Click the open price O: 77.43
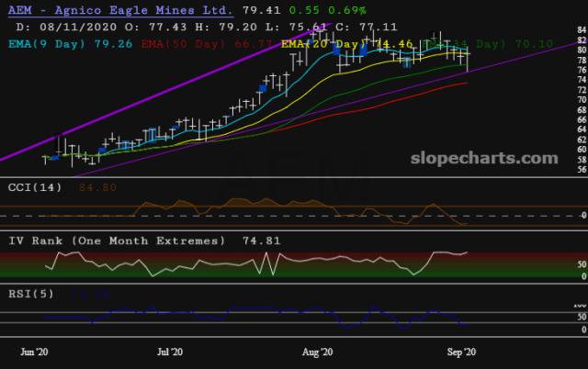588x369 pixels. pos(156,27)
